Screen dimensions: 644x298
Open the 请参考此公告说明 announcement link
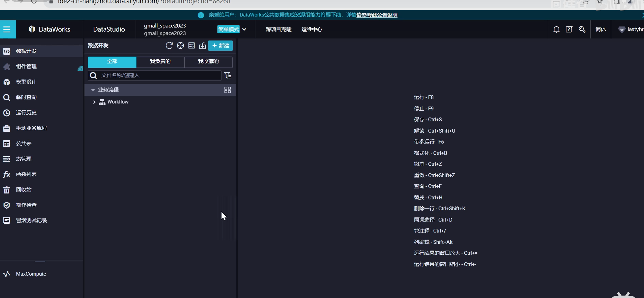376,15
